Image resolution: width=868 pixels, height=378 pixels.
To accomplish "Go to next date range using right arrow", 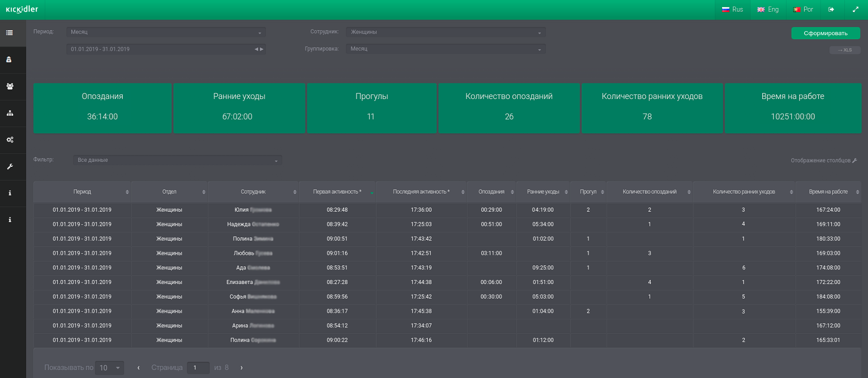I will [262, 49].
